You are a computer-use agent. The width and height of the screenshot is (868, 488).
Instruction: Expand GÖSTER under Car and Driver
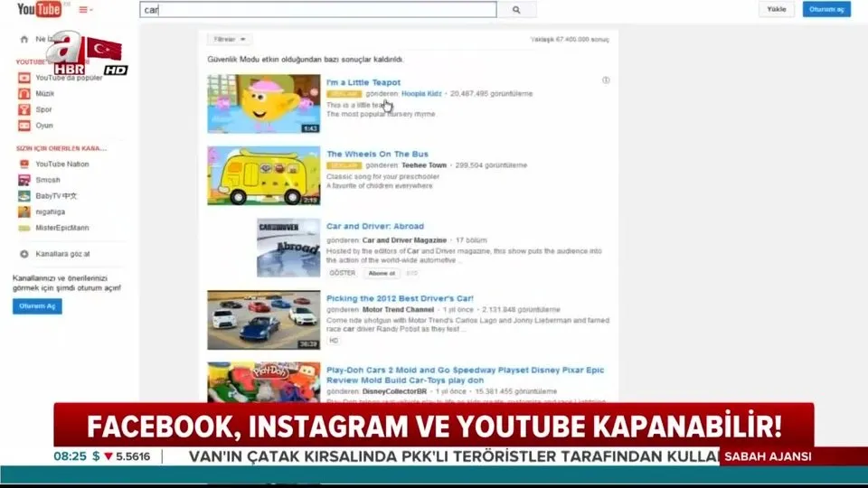click(x=342, y=273)
